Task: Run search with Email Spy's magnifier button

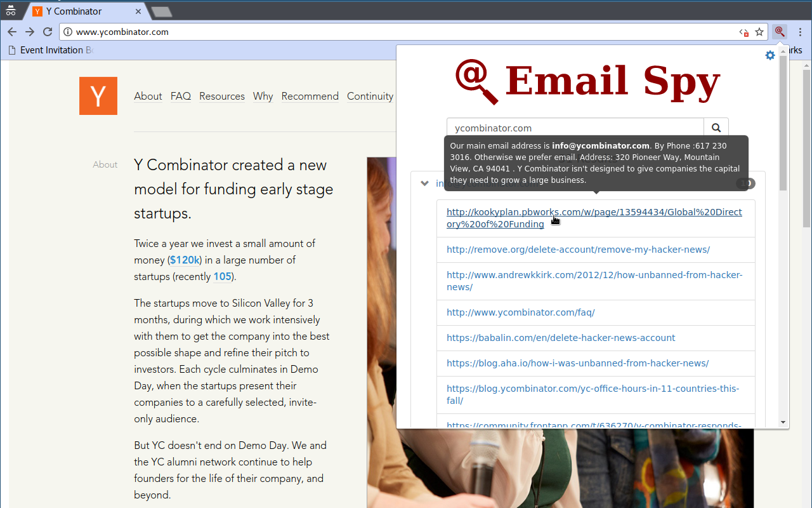Action: 716,128
